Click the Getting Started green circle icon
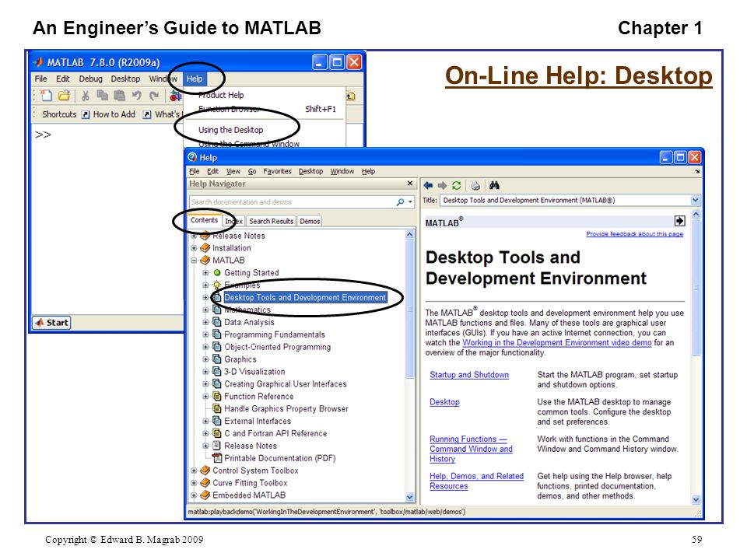 click(x=217, y=272)
